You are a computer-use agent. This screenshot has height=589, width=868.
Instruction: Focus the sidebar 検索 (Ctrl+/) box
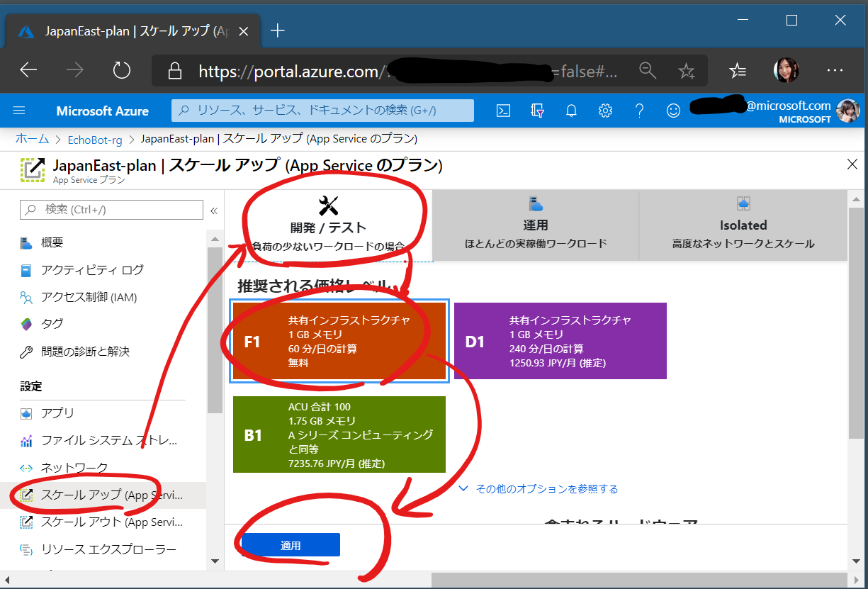pos(111,210)
